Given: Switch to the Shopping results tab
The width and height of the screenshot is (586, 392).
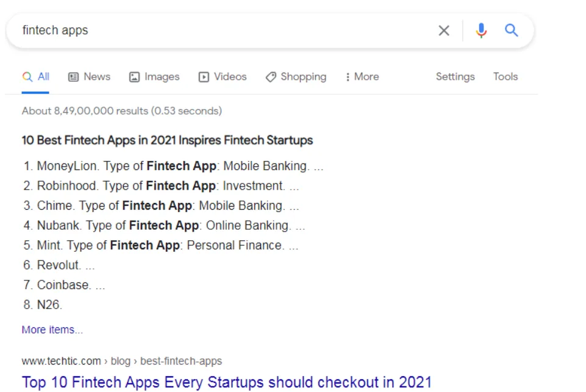Looking at the screenshot, I should pyautogui.click(x=296, y=77).
